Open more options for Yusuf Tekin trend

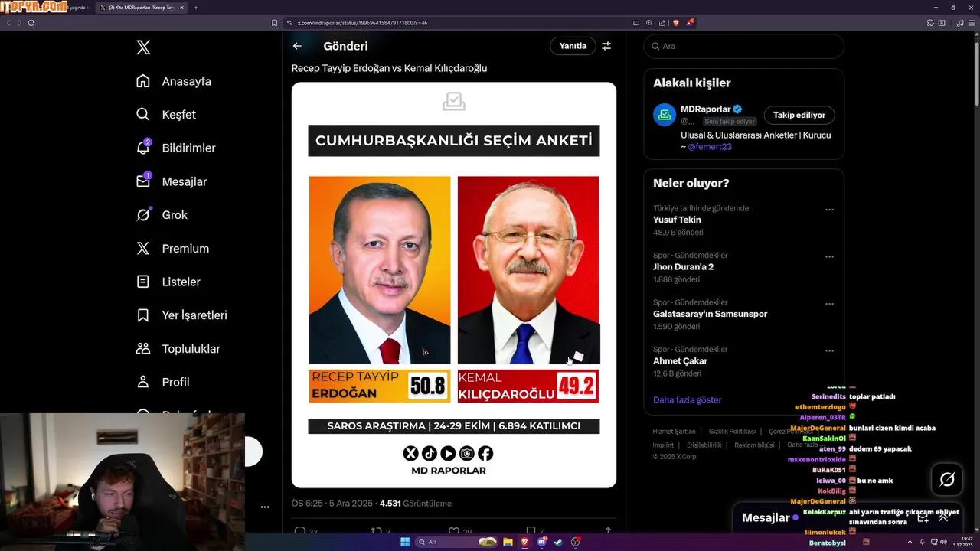829,210
